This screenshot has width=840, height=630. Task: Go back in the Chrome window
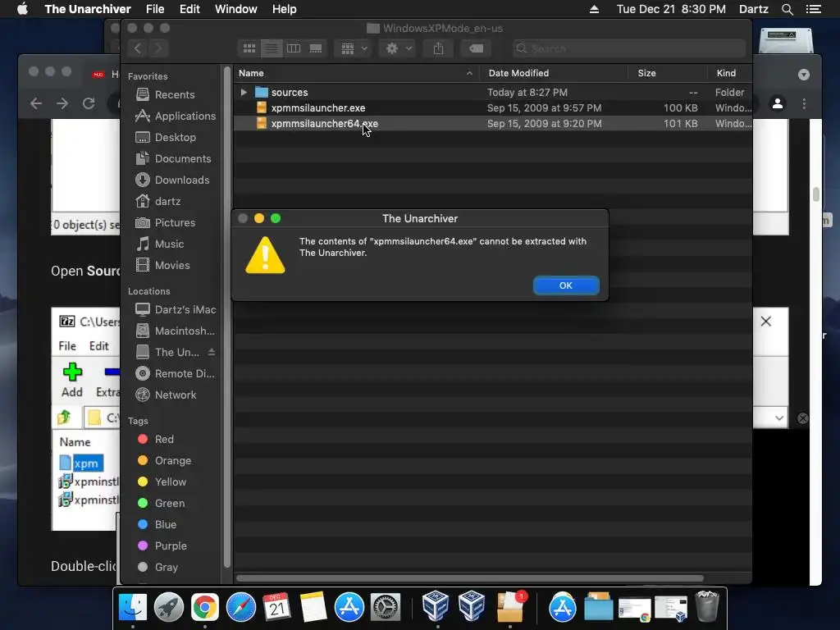[x=36, y=103]
